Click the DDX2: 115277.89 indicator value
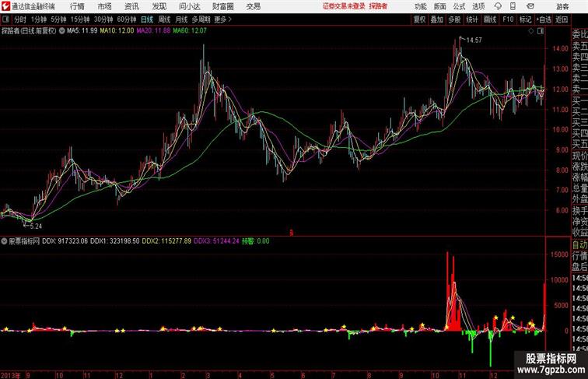Screen dimensions: 588x379 (x=166, y=241)
